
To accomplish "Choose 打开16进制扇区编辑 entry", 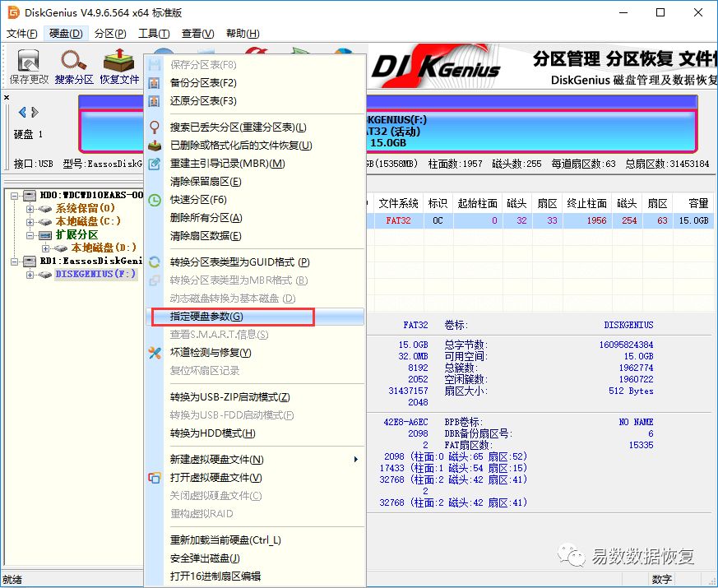I will 255,576.
